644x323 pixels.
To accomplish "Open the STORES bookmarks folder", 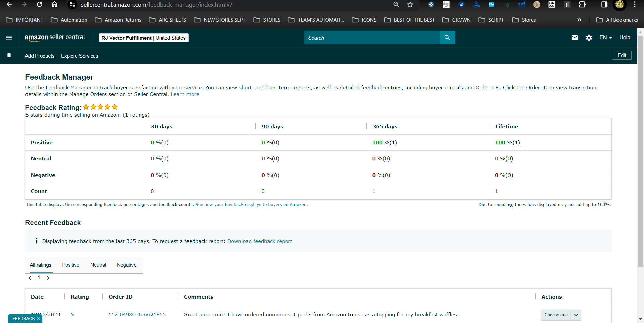I will [267, 20].
